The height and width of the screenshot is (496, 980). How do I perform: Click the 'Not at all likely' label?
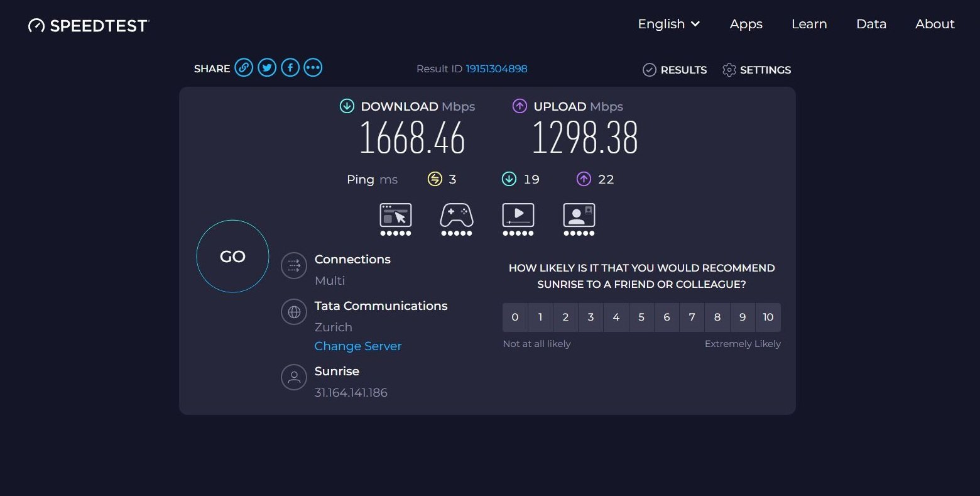(x=537, y=344)
